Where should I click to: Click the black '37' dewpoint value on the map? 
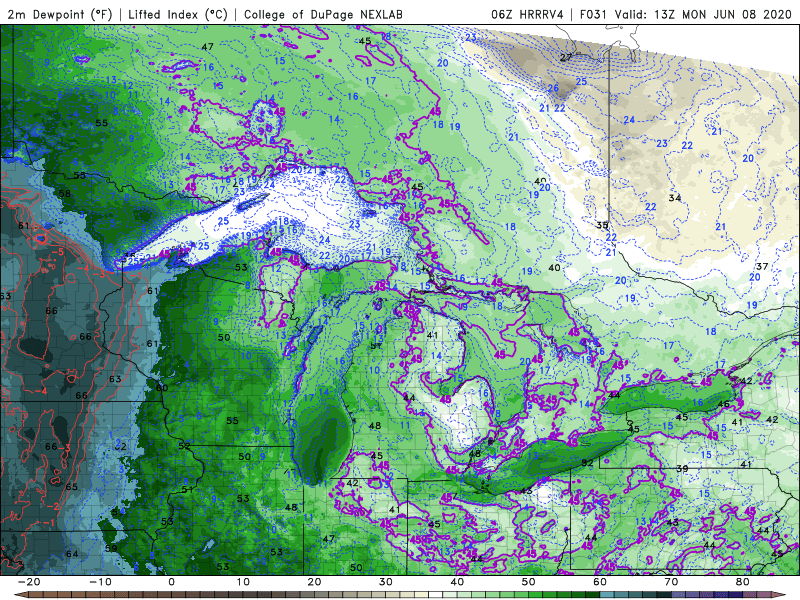762,266
